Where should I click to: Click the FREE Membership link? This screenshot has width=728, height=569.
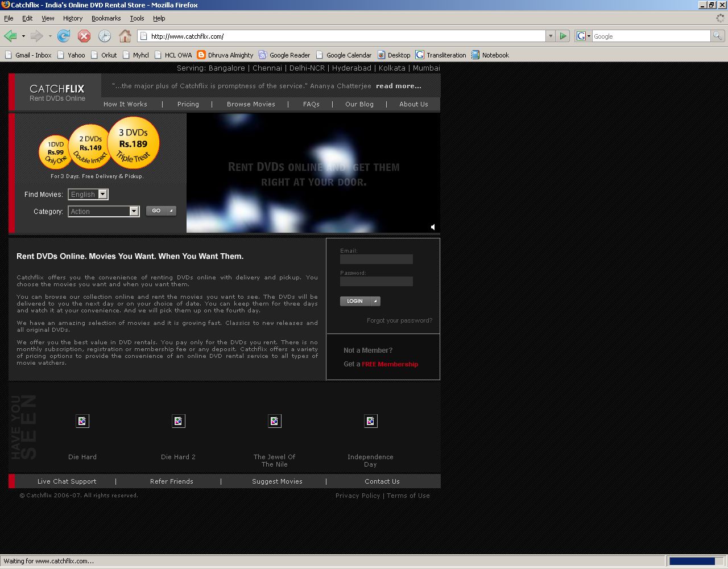click(390, 364)
